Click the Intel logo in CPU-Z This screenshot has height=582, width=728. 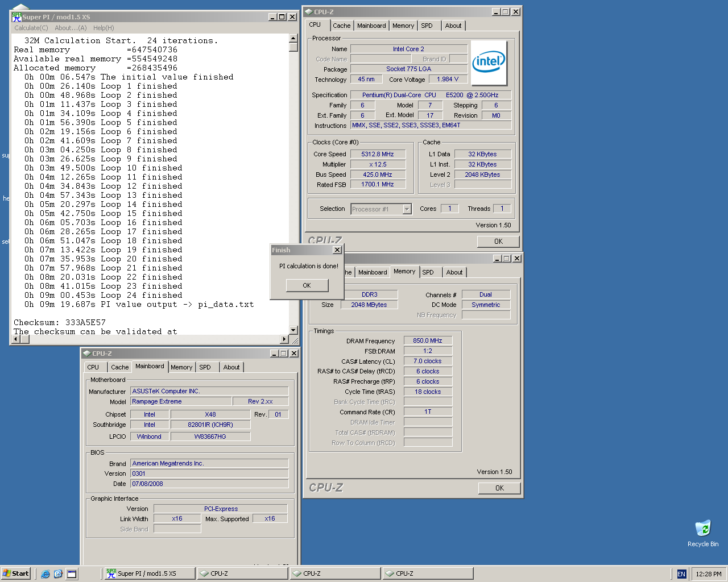click(x=489, y=63)
